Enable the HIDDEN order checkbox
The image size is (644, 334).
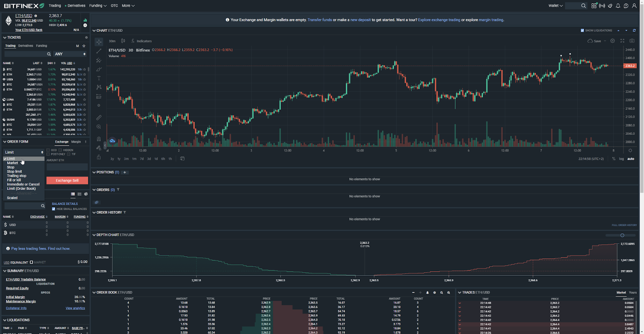click(60, 150)
